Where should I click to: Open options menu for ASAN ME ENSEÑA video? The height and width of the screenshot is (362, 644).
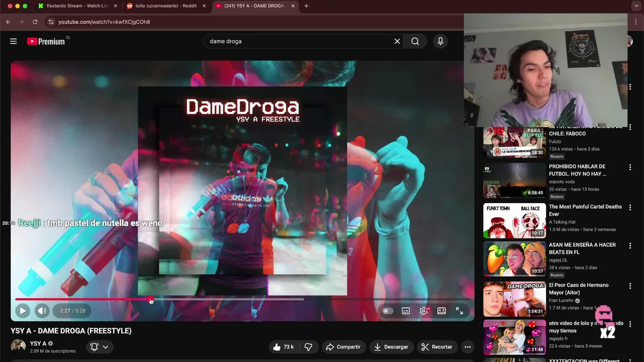[x=630, y=246]
